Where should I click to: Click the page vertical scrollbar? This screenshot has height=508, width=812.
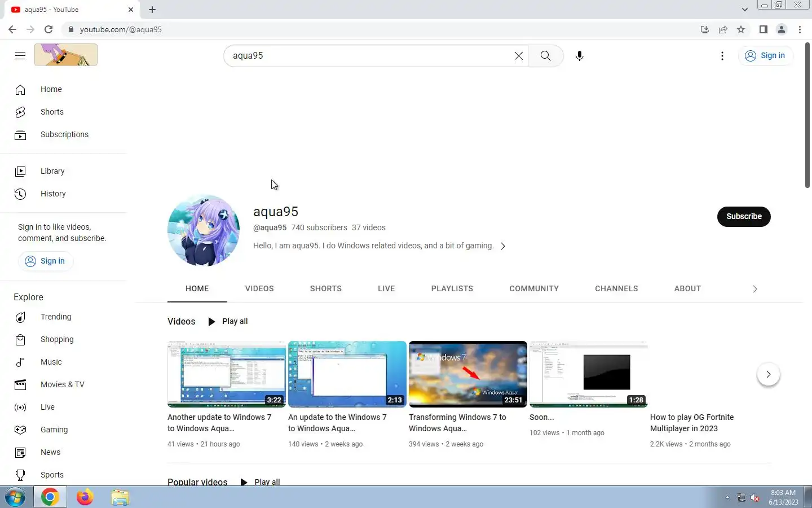click(807, 115)
